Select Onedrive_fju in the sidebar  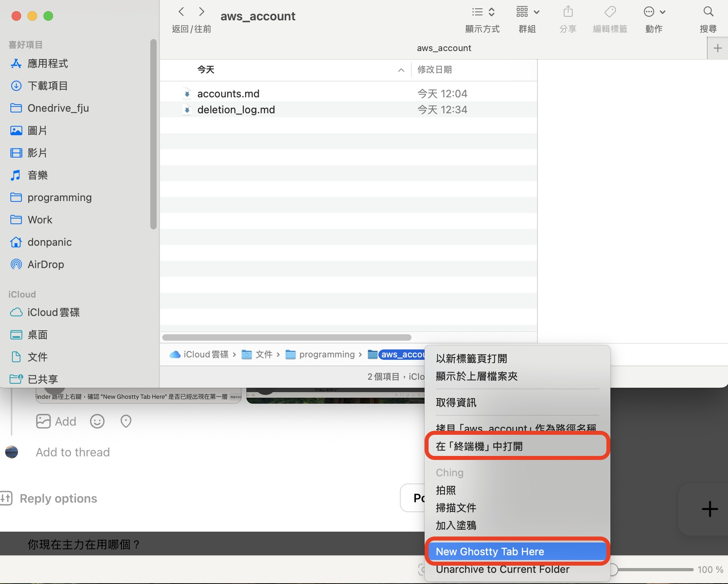(58, 108)
